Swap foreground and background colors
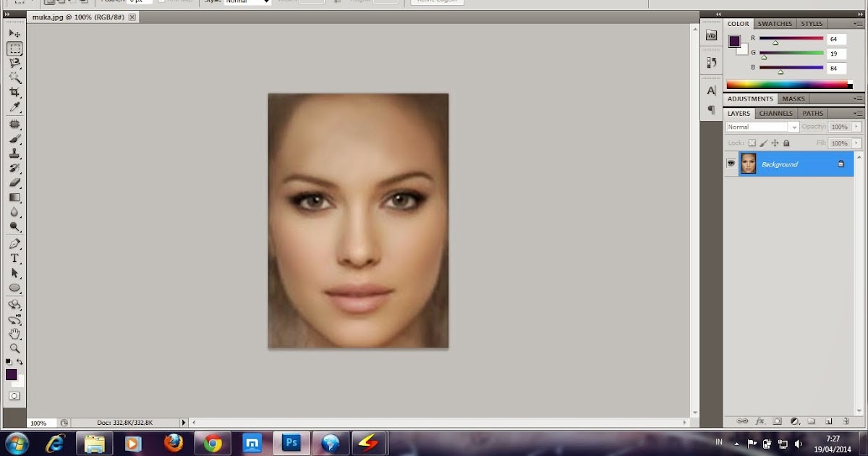 20,361
